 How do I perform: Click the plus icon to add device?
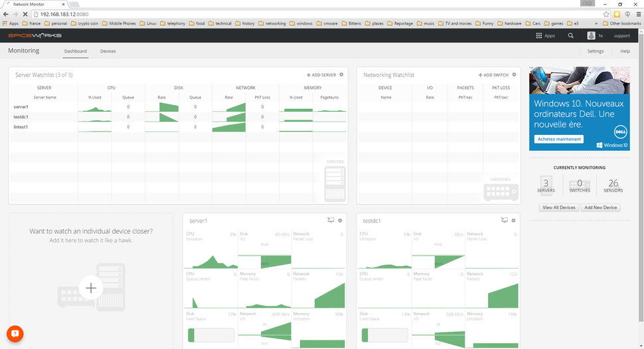(91, 288)
